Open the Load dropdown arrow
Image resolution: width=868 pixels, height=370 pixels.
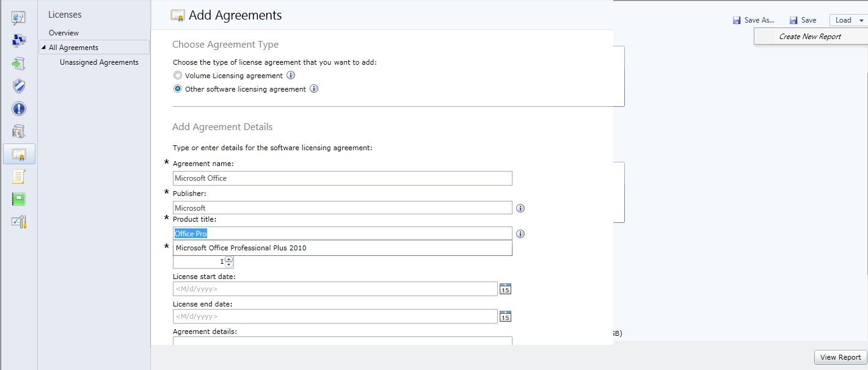coord(861,20)
